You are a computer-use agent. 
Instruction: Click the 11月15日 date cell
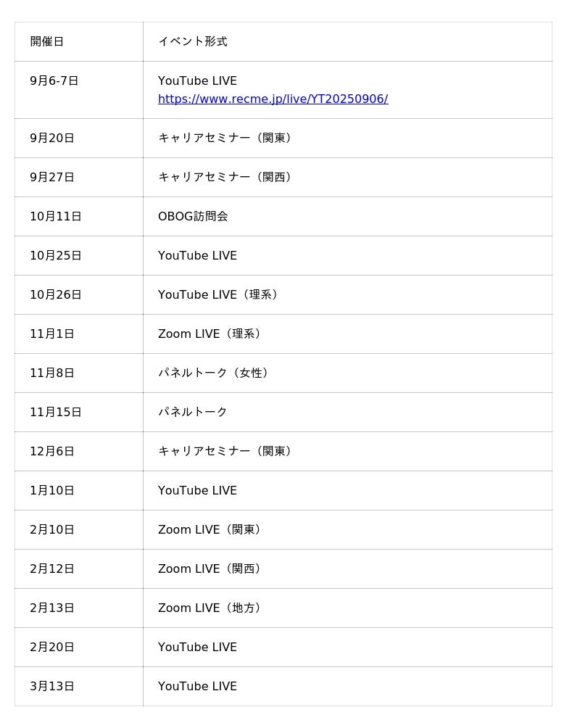(x=78, y=413)
